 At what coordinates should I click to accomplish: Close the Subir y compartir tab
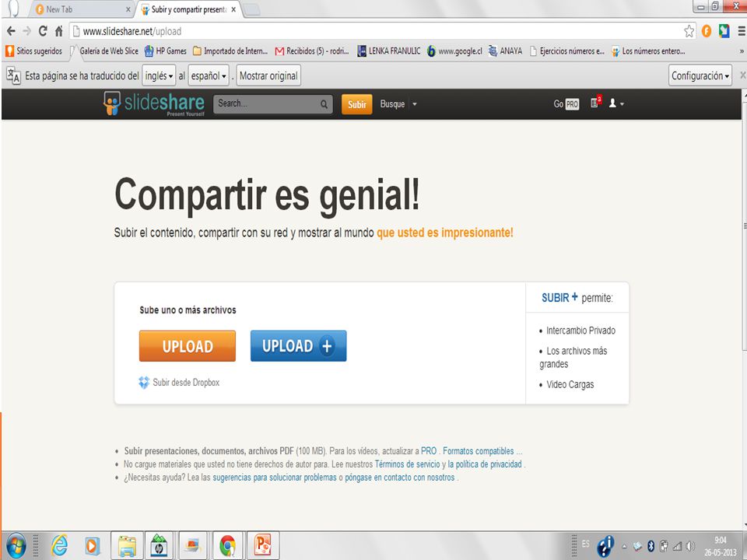point(233,9)
